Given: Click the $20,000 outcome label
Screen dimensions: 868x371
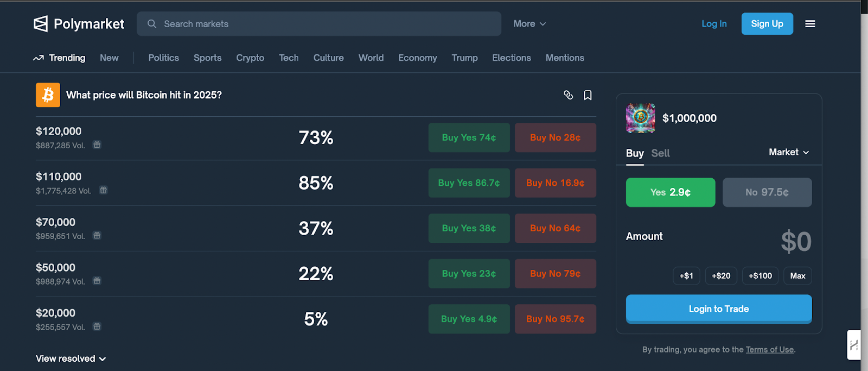Looking at the screenshot, I should pyautogui.click(x=55, y=313).
